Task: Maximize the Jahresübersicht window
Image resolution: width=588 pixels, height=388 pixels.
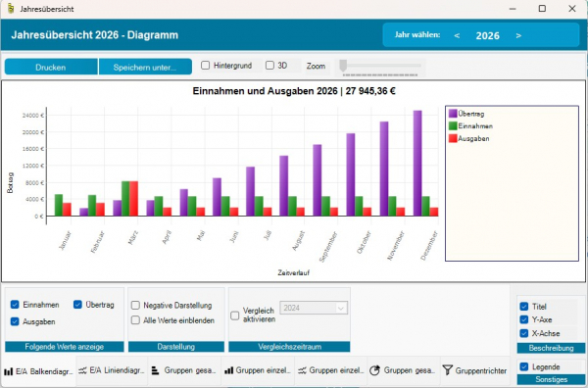Action: [542, 8]
